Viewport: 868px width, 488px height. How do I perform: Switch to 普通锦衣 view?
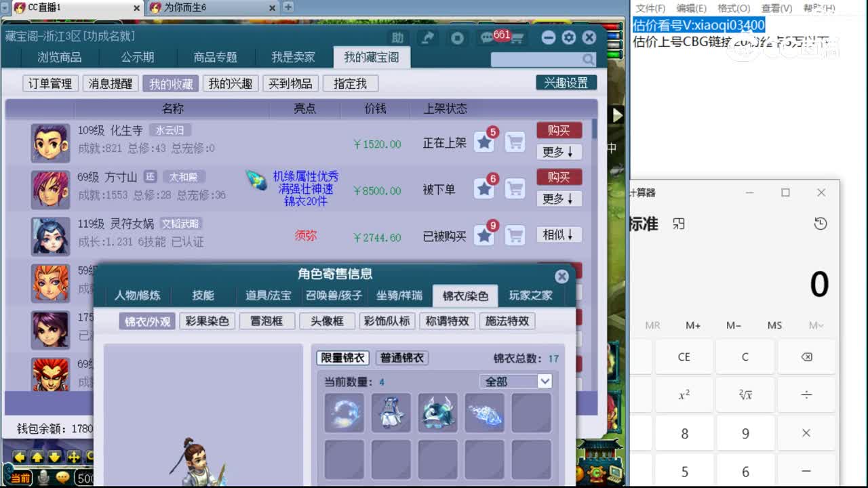401,358
